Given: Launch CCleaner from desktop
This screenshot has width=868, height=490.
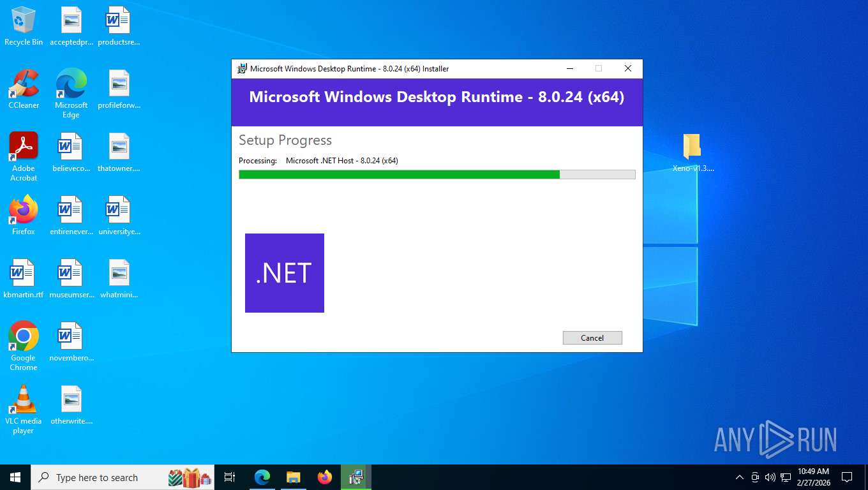Looking at the screenshot, I should click(24, 89).
